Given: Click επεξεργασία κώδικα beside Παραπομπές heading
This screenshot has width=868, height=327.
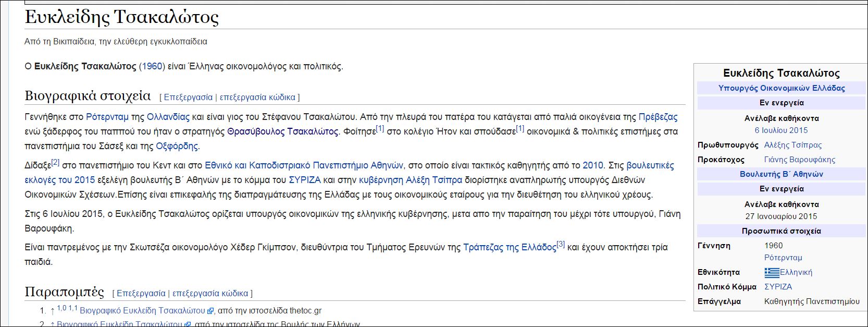Looking at the screenshot, I should point(210,293).
